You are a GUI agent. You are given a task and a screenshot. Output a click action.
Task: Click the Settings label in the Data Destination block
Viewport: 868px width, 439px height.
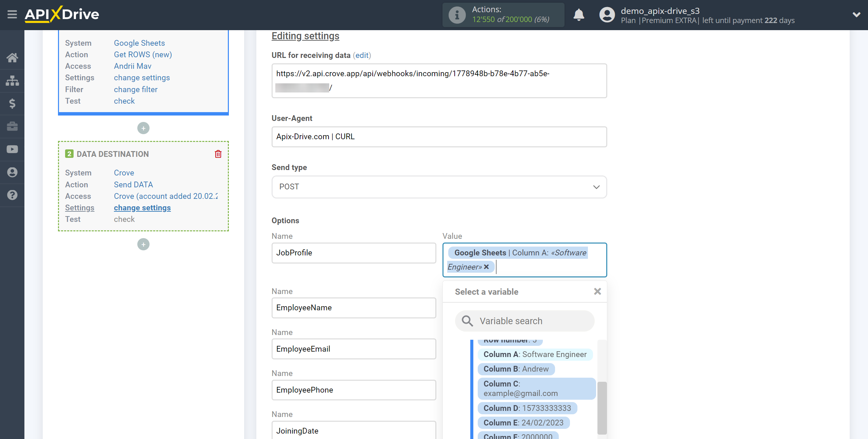coord(80,208)
